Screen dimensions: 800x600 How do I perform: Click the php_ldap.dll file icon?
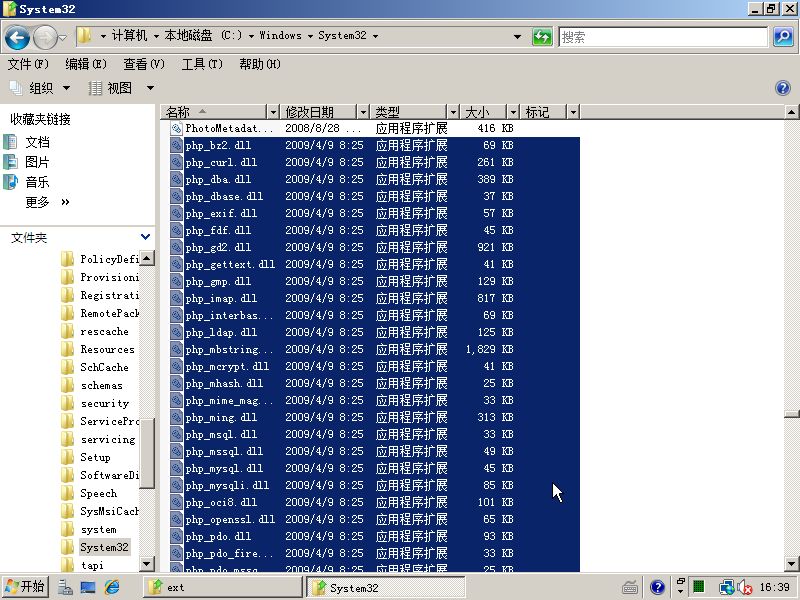pos(176,332)
